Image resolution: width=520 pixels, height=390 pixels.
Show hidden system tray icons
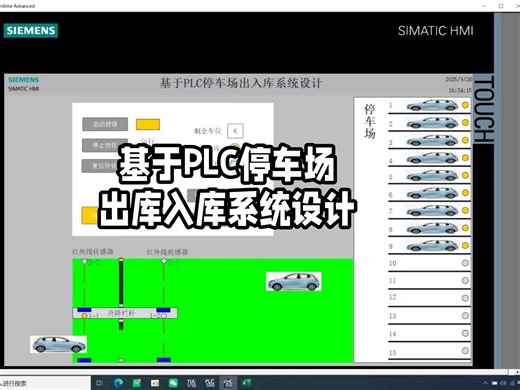tap(485, 383)
